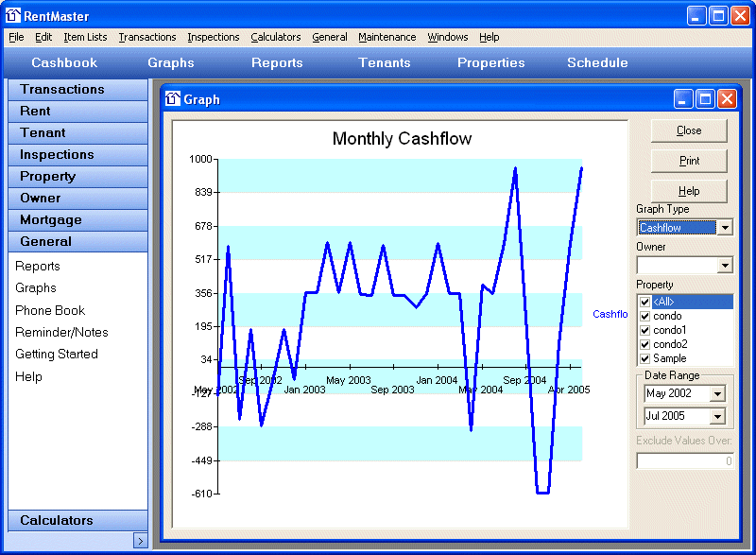This screenshot has width=756, height=555.
Task: Click the Graph window house icon
Action: [173, 99]
